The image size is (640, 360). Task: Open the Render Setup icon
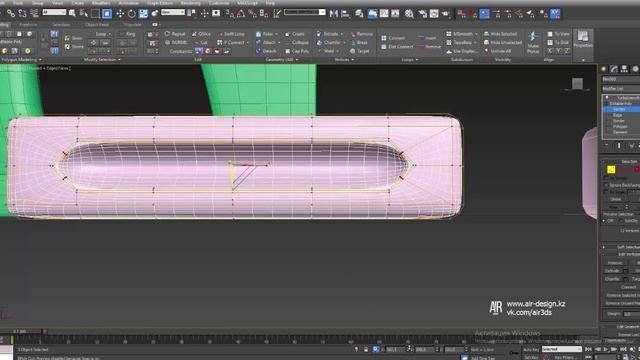422,13
